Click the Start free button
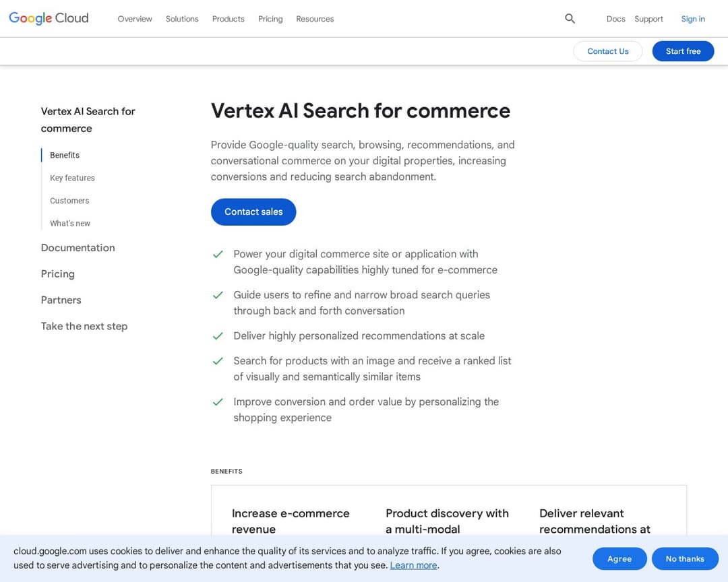The width and height of the screenshot is (728, 582). [x=683, y=51]
